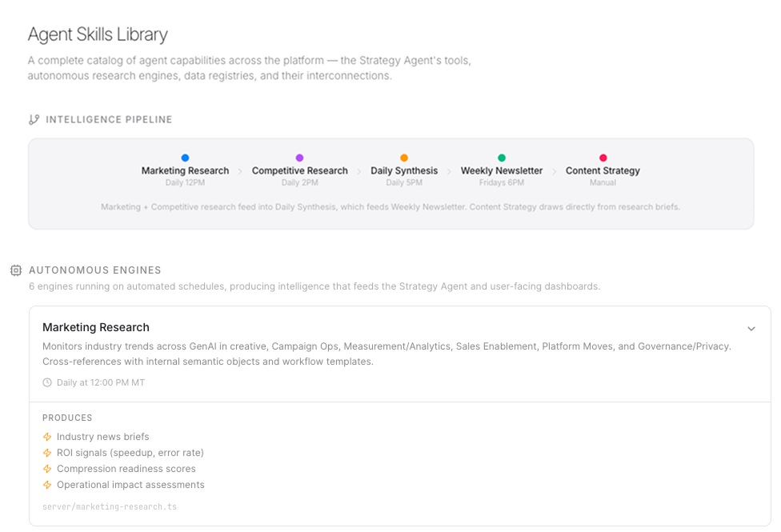The image size is (781, 532).
Task: Click the Marketing Research card title
Action: coord(96,327)
